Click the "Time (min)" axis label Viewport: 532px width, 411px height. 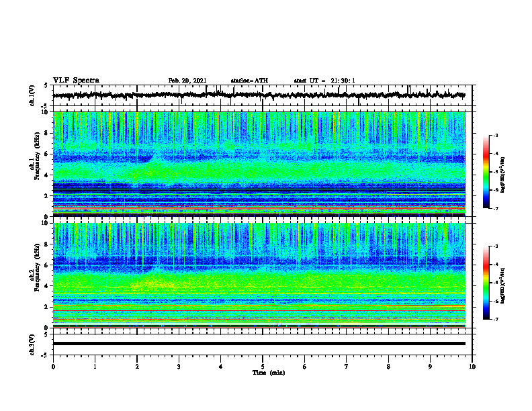[x=269, y=373]
